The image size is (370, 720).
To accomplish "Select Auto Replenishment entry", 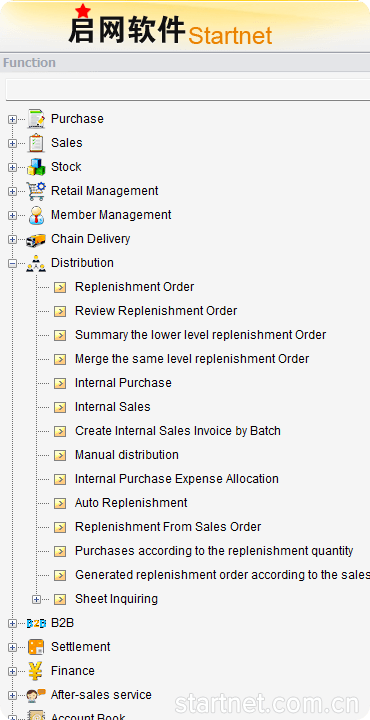I will pyautogui.click(x=131, y=503).
